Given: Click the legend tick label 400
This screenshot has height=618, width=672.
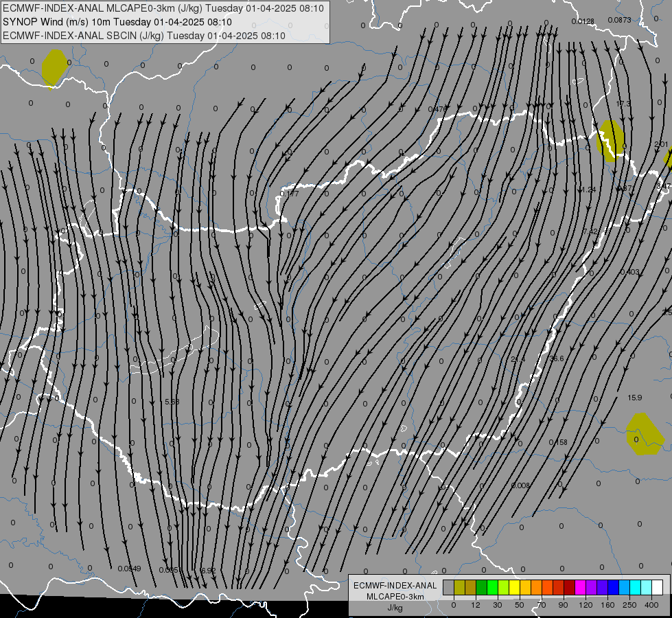Looking at the screenshot, I should click(651, 605).
